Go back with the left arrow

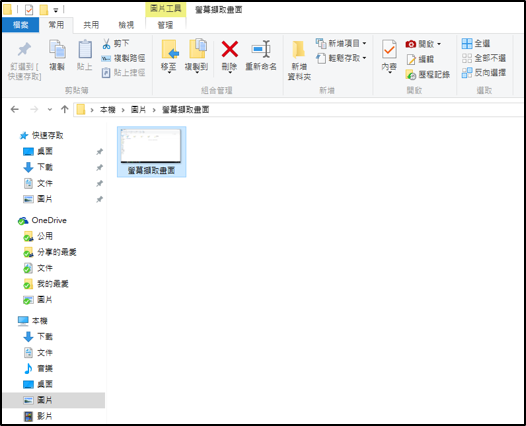[x=15, y=109]
